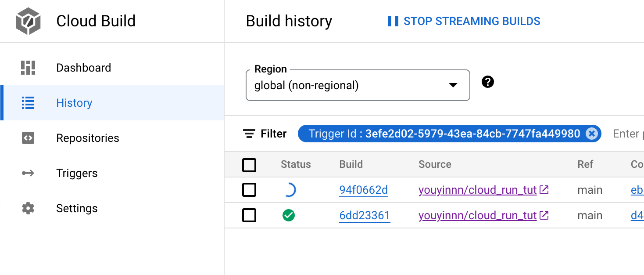Screen dimensions: 644x275
Task: Click the Repositories code icon
Action: 28,138
